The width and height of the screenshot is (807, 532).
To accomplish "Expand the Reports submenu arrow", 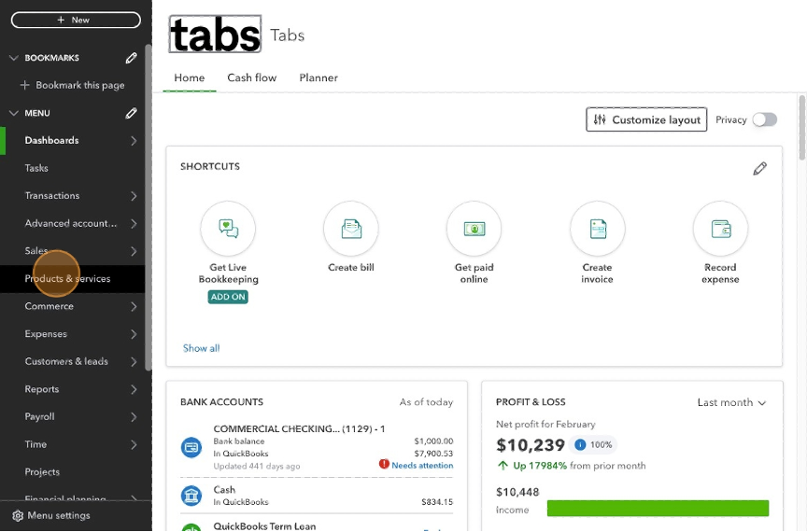I will coord(134,389).
